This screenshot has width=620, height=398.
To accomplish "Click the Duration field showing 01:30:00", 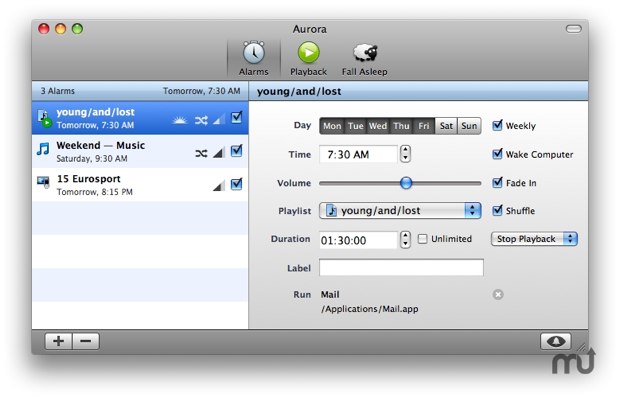I will (358, 240).
